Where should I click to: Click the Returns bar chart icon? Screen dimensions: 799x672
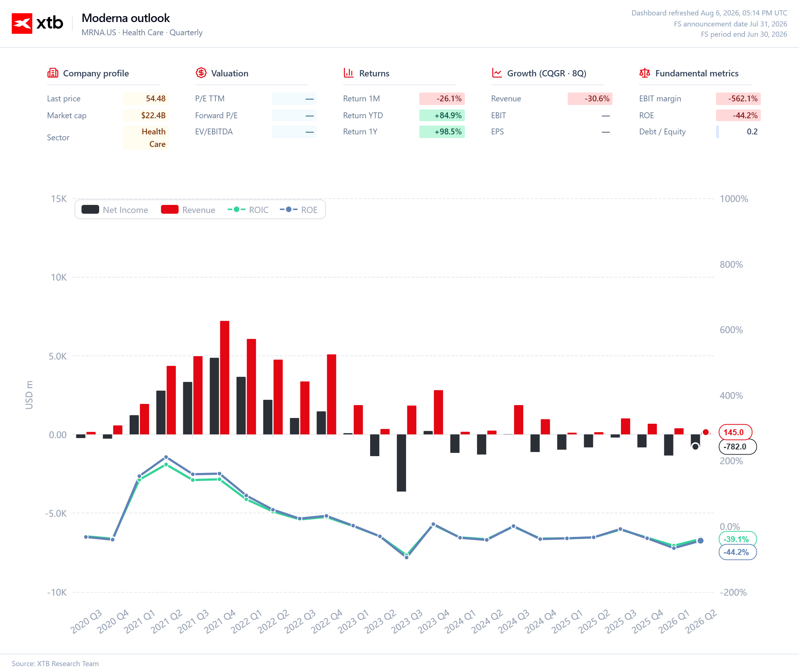(x=349, y=73)
